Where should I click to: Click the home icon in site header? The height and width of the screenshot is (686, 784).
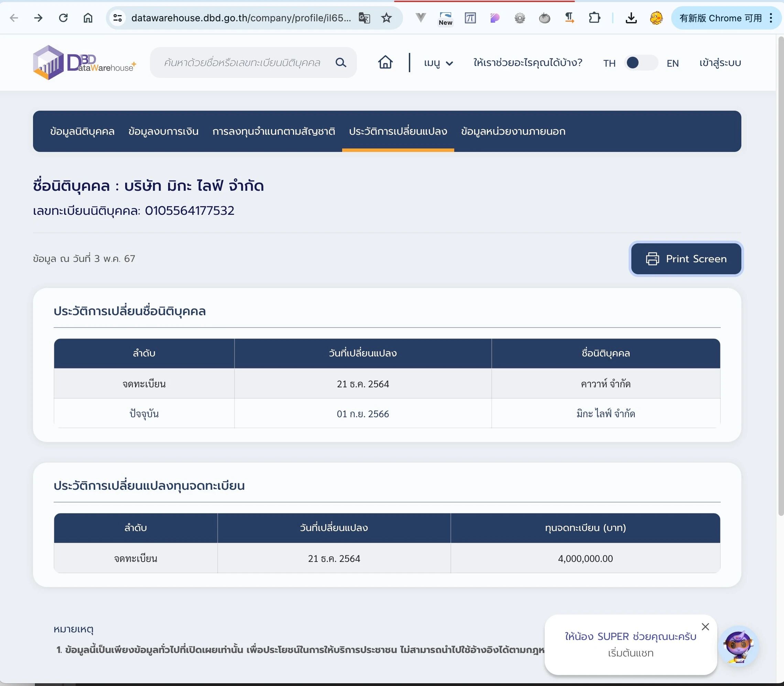point(385,63)
